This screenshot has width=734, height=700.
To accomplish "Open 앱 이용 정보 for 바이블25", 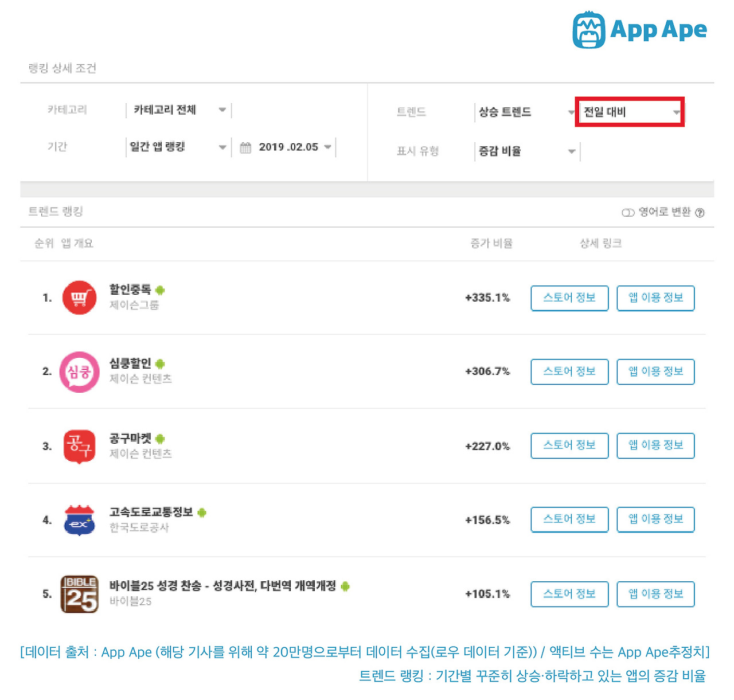I will 655,594.
